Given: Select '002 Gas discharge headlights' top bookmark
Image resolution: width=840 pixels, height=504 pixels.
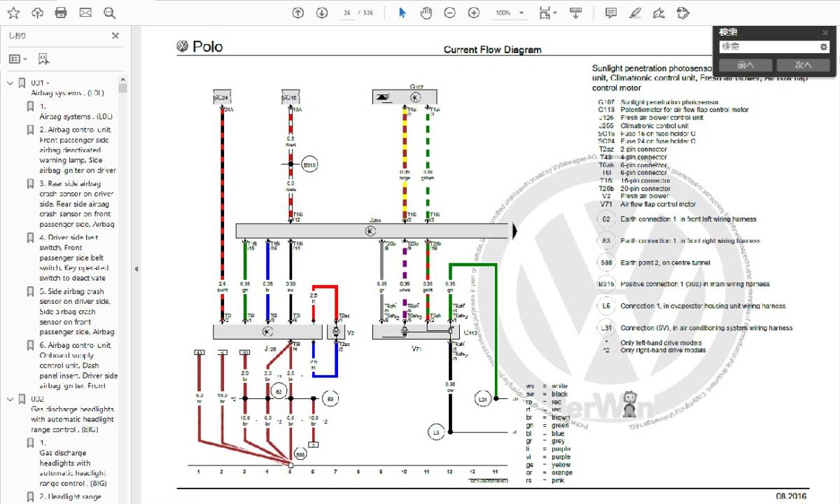Looking at the screenshot, I should click(x=72, y=414).
